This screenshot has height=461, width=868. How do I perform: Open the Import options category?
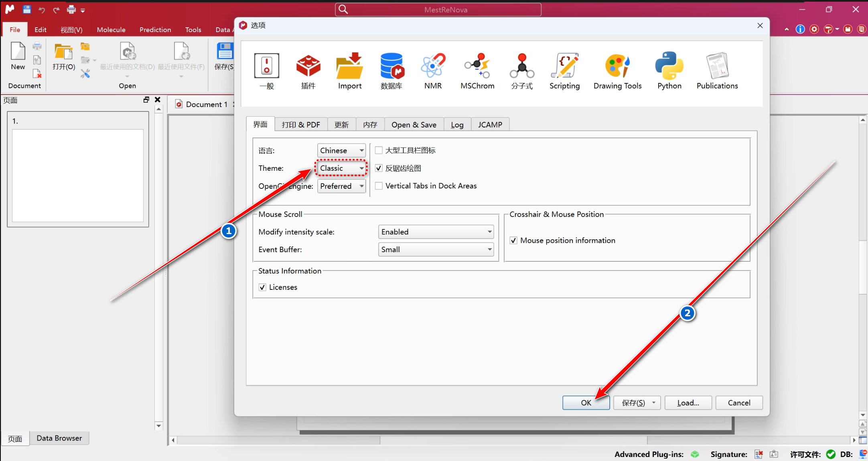tap(350, 71)
